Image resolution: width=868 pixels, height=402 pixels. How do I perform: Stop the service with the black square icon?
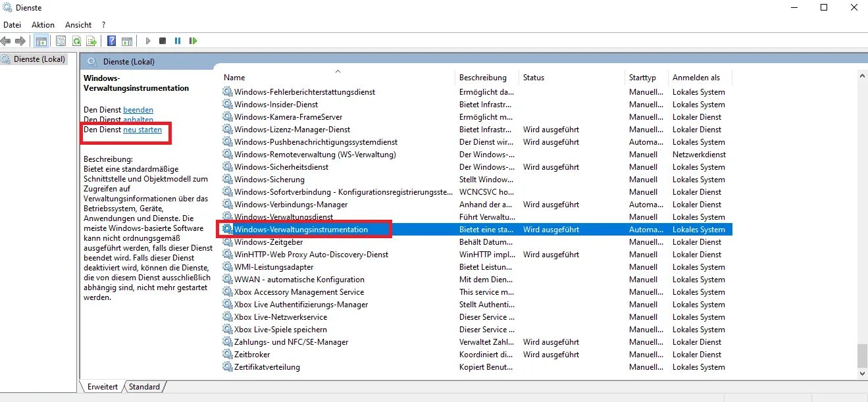pos(163,41)
